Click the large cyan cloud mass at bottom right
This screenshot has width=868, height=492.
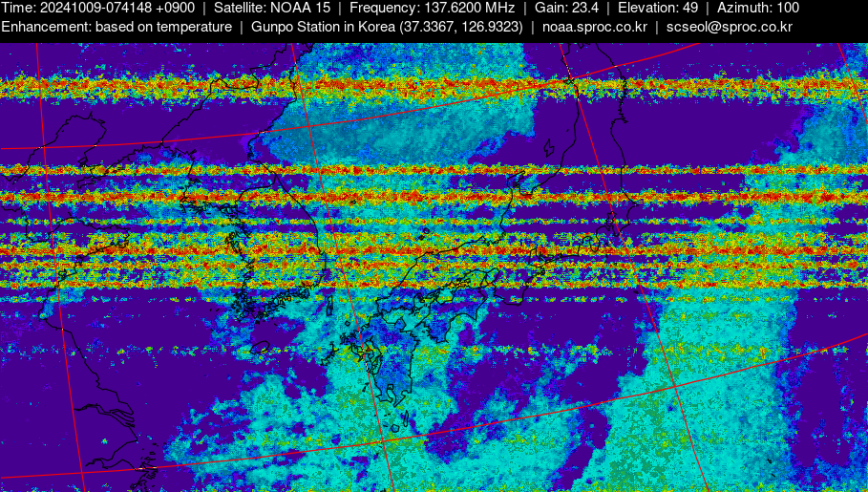726,411
